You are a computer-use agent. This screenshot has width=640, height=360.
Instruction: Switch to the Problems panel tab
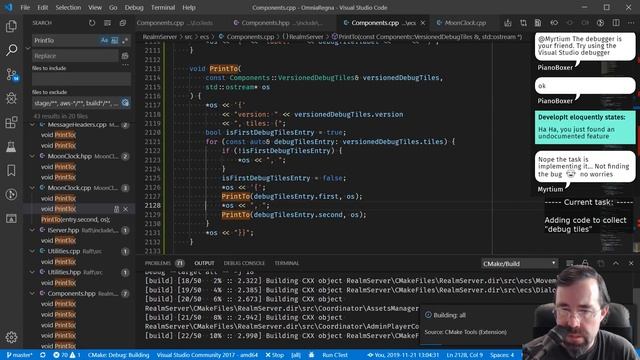tap(164, 263)
